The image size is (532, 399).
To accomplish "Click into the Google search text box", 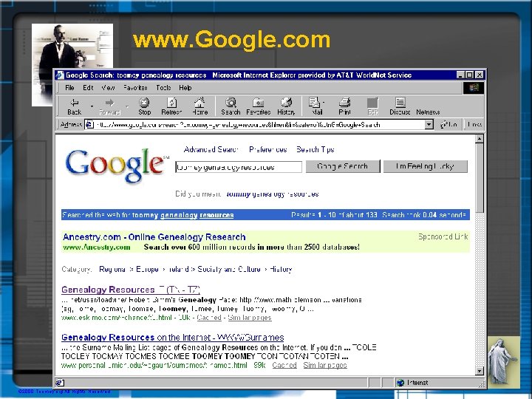I will (x=239, y=167).
